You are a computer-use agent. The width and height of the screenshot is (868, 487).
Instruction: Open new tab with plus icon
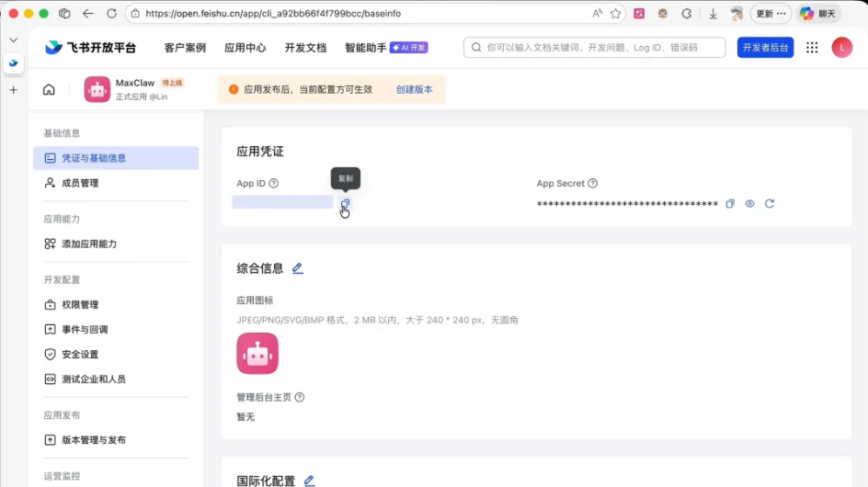pos(13,90)
